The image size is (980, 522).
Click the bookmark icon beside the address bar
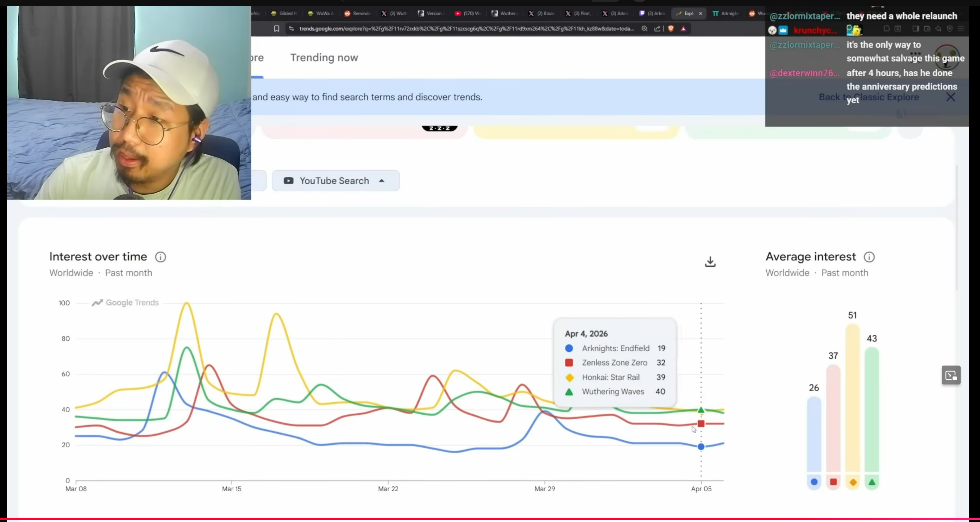click(x=277, y=29)
